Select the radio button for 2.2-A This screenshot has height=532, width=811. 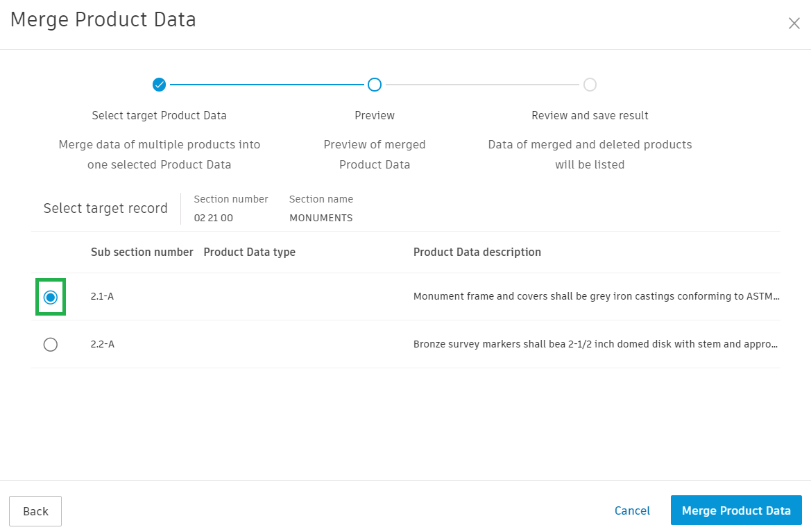click(x=51, y=344)
